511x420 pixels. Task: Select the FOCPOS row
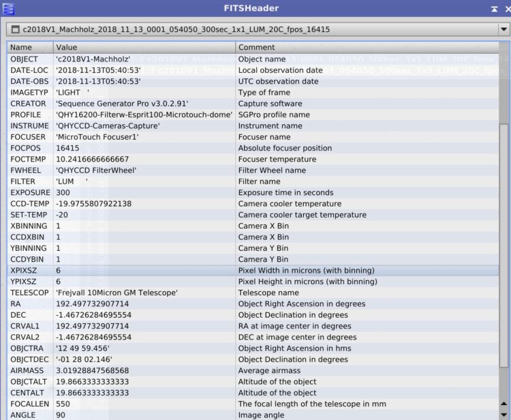point(253,148)
